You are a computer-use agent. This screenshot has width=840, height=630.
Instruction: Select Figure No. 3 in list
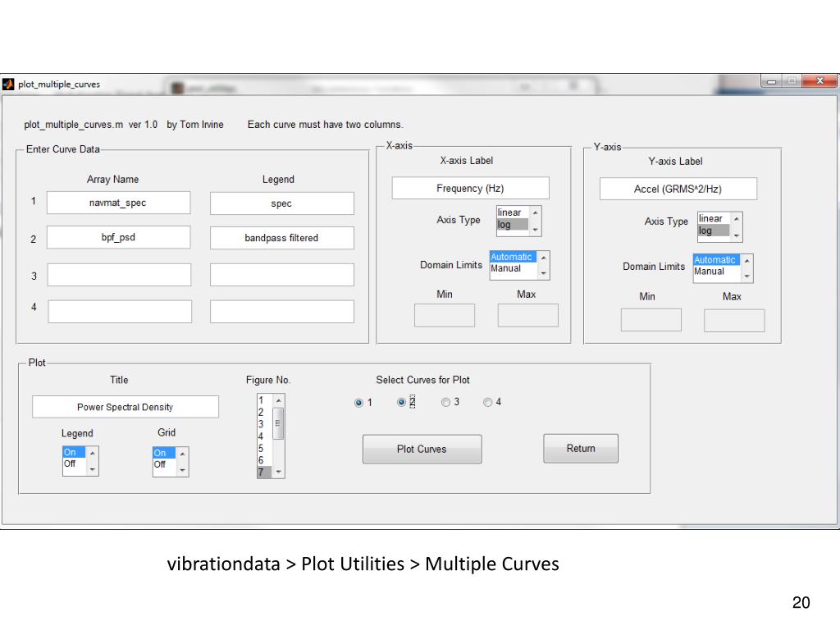point(265,424)
